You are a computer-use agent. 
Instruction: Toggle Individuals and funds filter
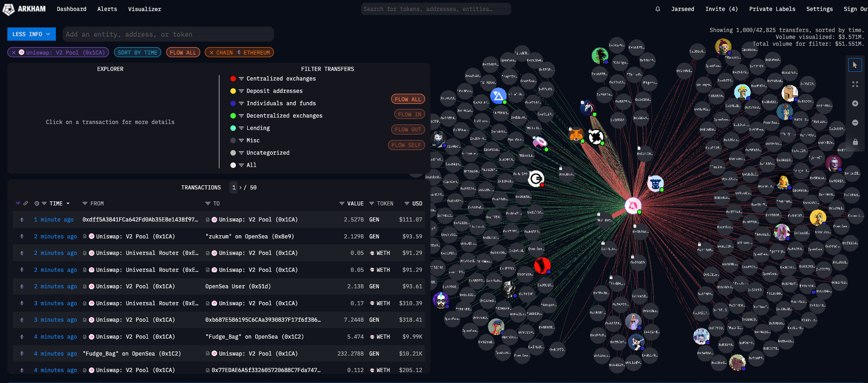tap(273, 103)
